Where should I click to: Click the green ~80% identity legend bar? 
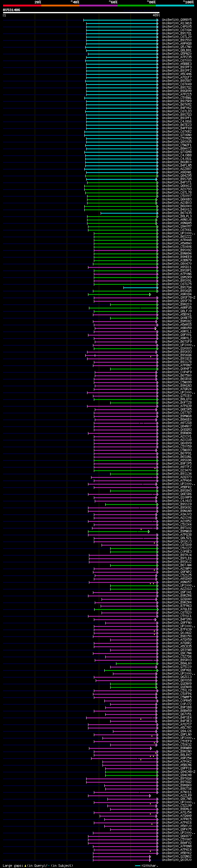click(x=137, y=6)
